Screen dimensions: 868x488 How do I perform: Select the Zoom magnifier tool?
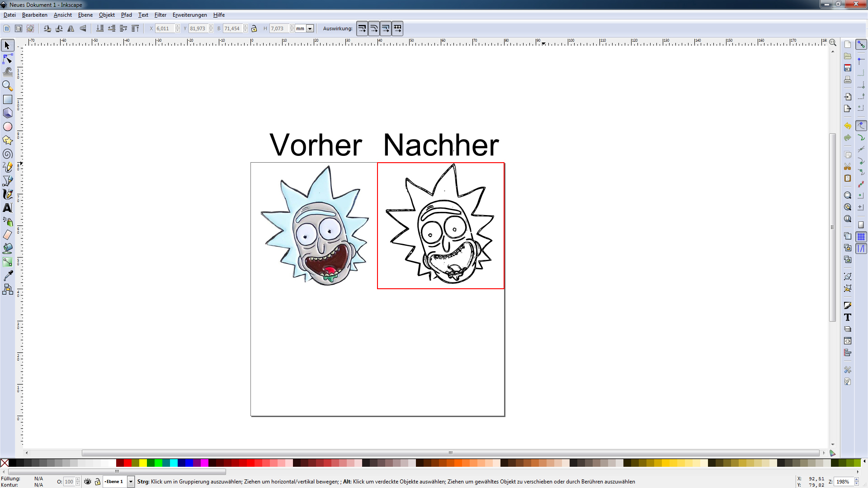tap(7, 86)
